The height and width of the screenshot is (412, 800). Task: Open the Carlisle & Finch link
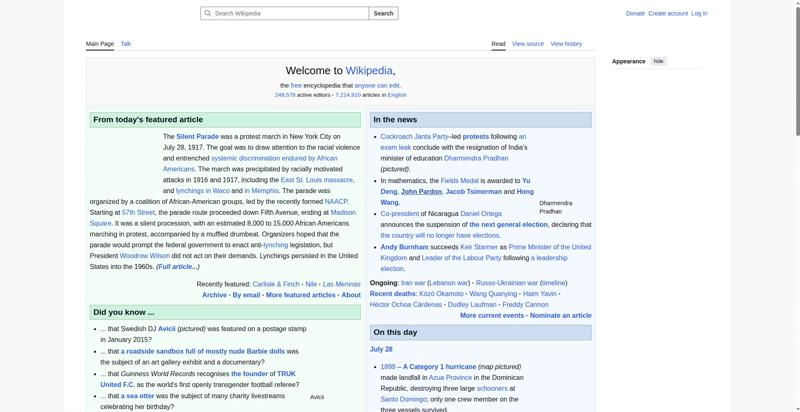coord(276,284)
